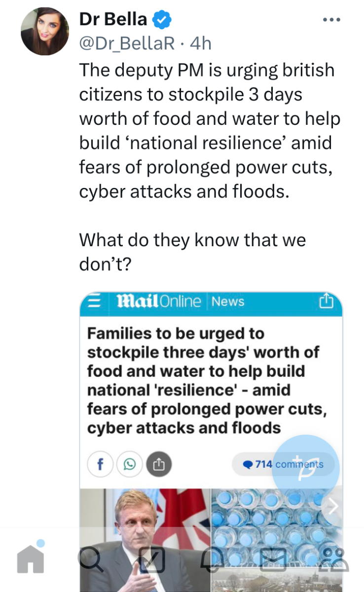Share the article via WhatsApp icon
Image resolution: width=364 pixels, height=592 pixels.
tap(130, 464)
